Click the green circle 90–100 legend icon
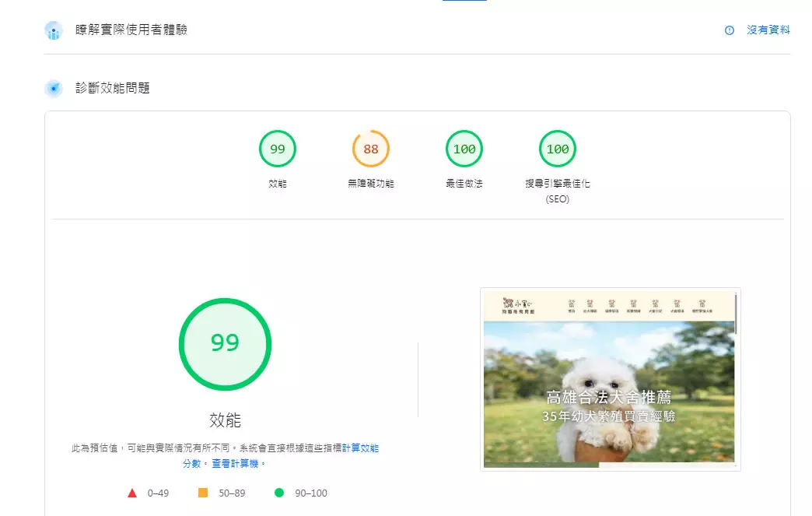This screenshot has width=812, height=516. point(279,493)
